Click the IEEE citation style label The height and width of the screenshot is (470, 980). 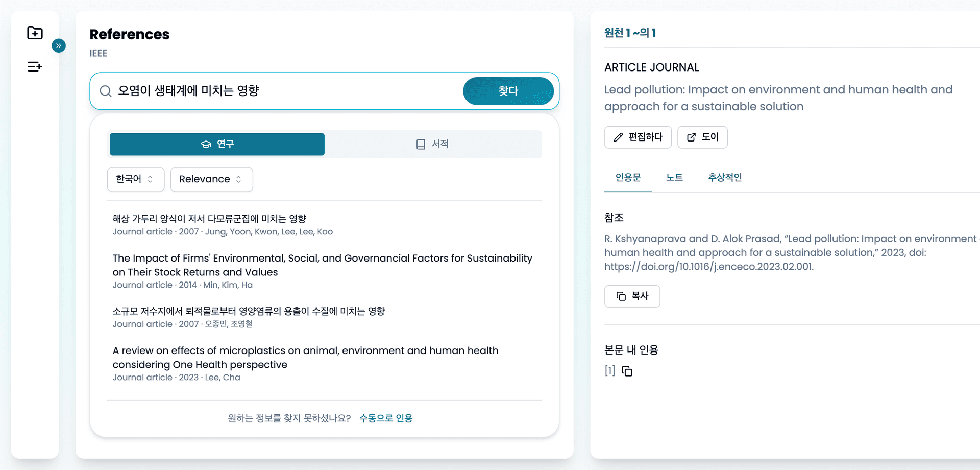(x=99, y=53)
